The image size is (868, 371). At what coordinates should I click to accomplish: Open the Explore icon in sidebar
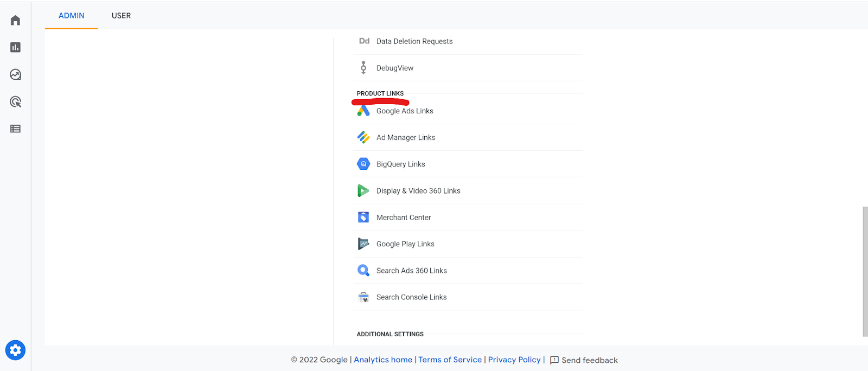tap(15, 74)
